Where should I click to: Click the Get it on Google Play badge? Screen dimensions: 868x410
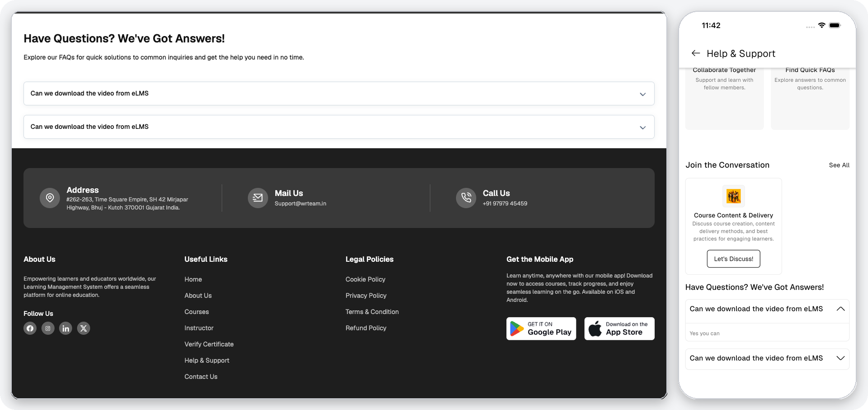pos(541,329)
